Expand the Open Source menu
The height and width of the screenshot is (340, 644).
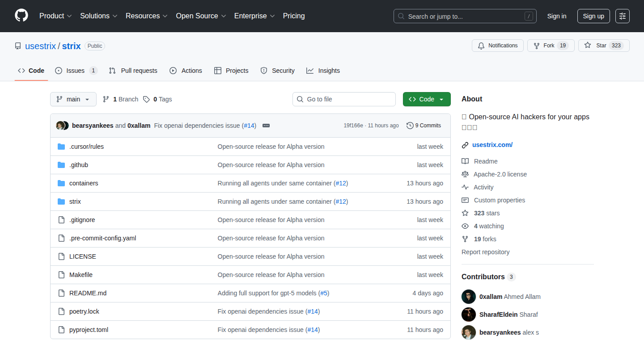pyautogui.click(x=201, y=16)
